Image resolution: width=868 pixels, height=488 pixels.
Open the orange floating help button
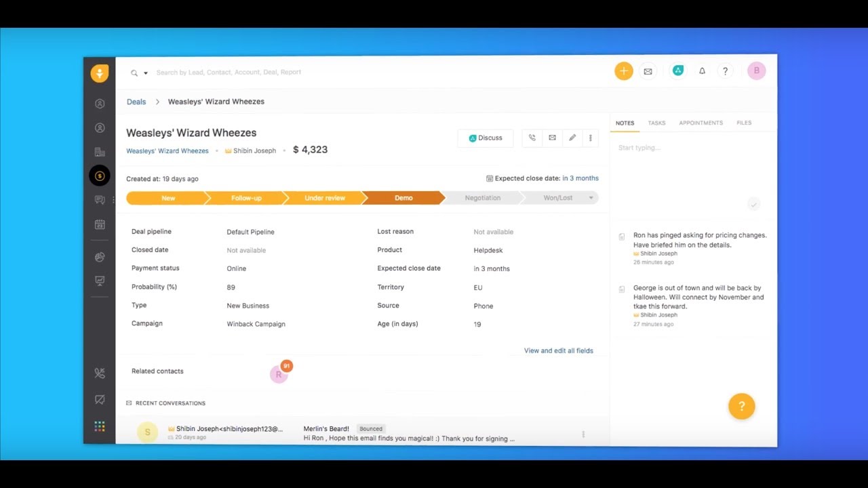[742, 406]
